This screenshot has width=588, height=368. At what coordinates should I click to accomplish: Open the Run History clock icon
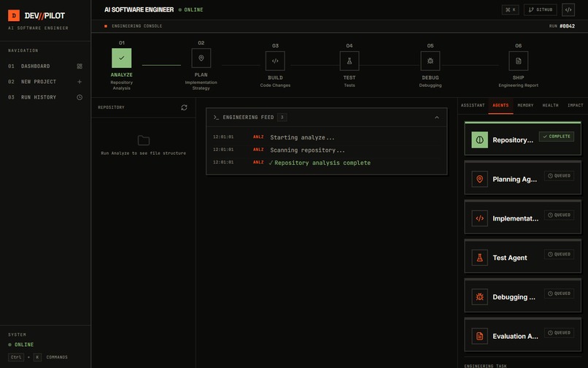[80, 97]
